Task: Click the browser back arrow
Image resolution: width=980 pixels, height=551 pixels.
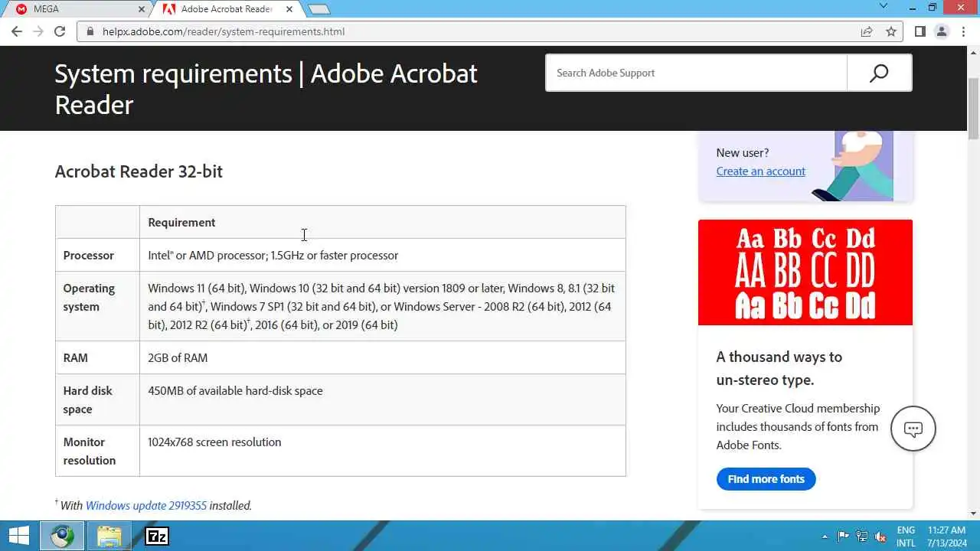Action: (17, 31)
